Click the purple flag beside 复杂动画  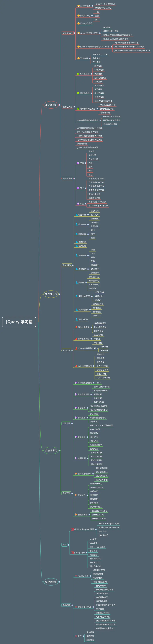(76, 437)
